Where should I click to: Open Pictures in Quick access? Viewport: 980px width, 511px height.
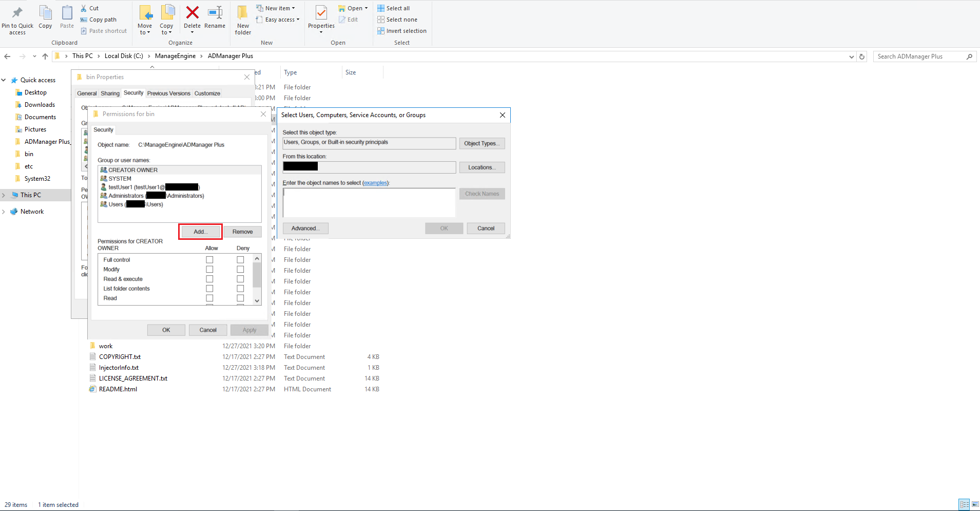tap(35, 129)
